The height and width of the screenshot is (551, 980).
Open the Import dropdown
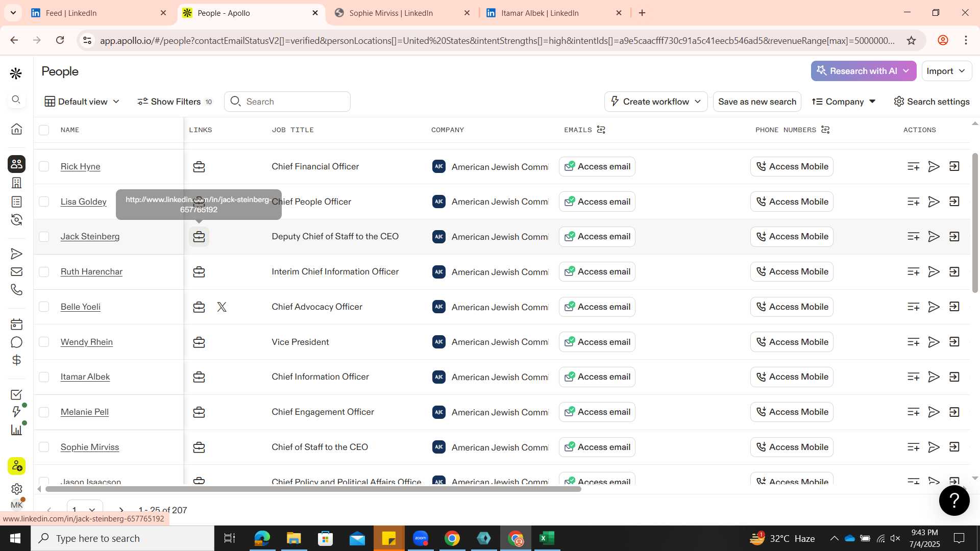click(x=946, y=71)
